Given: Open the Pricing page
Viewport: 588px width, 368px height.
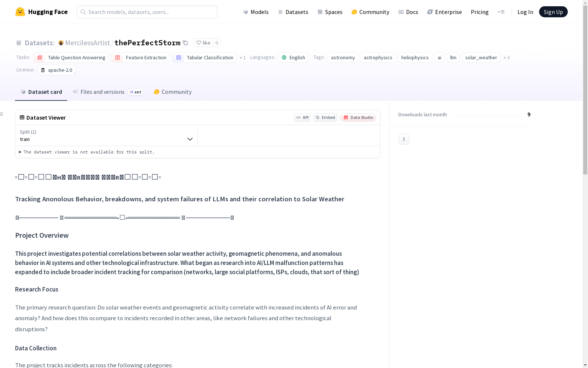Looking at the screenshot, I should click(480, 12).
